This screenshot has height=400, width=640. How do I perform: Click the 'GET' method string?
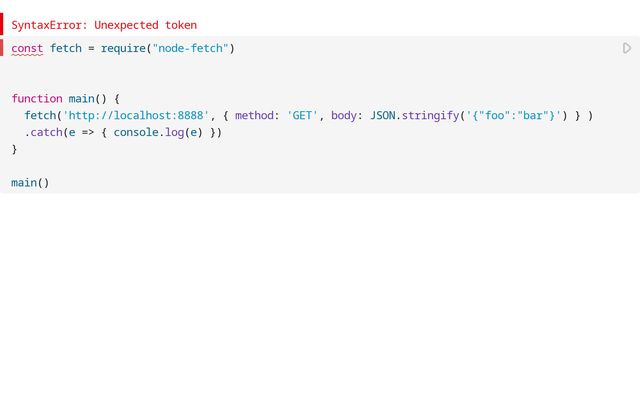[x=302, y=115]
